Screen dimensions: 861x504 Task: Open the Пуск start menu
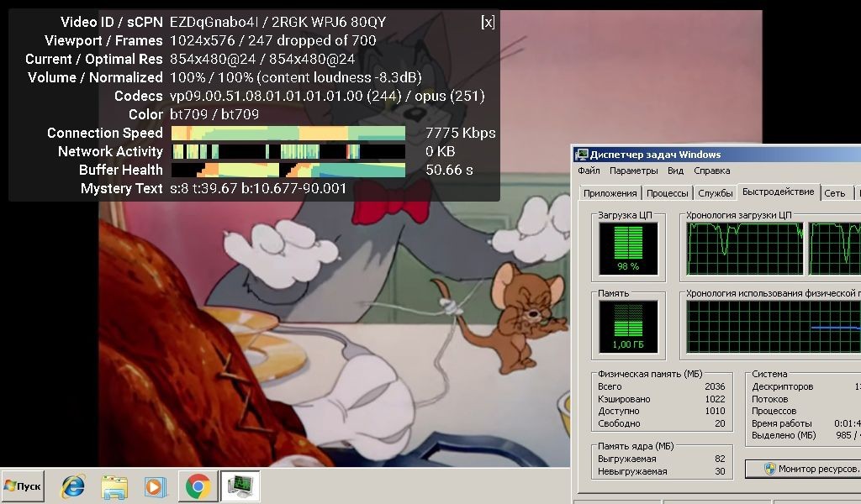click(x=23, y=486)
